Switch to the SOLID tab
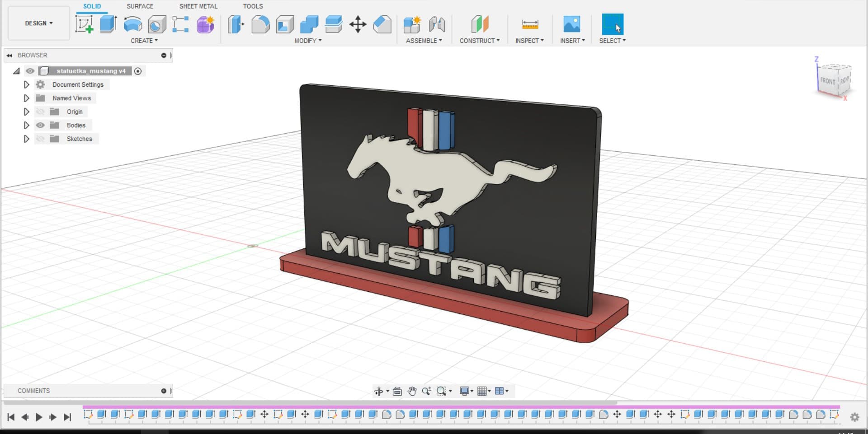 (x=92, y=6)
